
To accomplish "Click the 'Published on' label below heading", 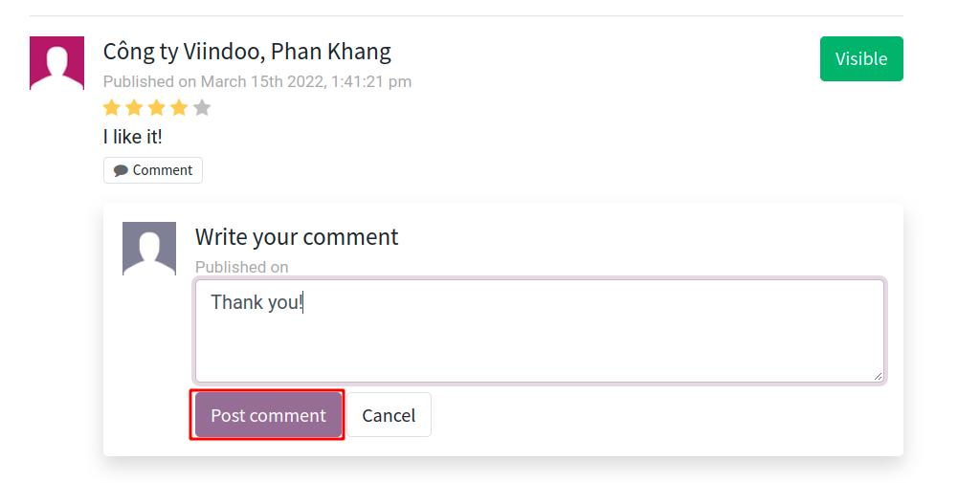I will (x=241, y=267).
